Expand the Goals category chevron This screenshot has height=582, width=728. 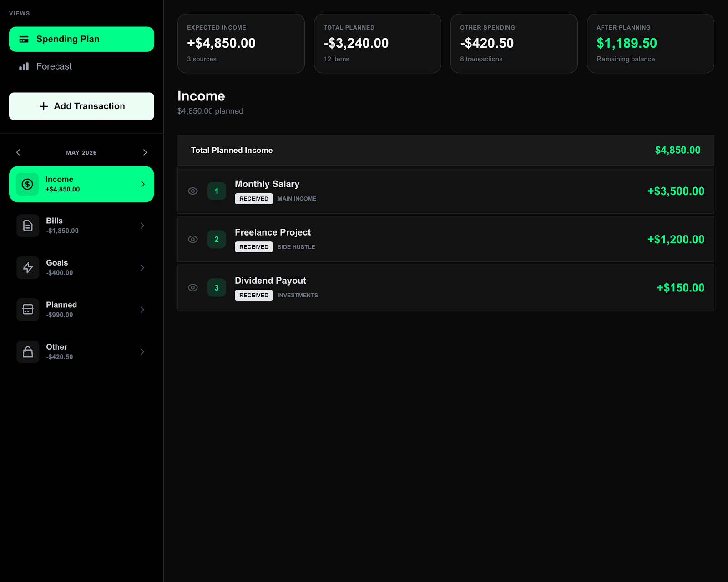tap(142, 268)
